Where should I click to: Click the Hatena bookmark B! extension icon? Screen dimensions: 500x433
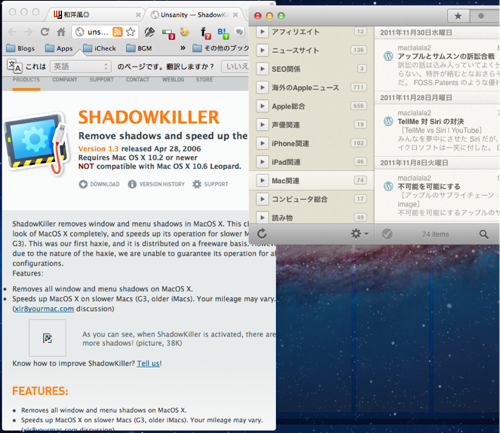(x=223, y=33)
